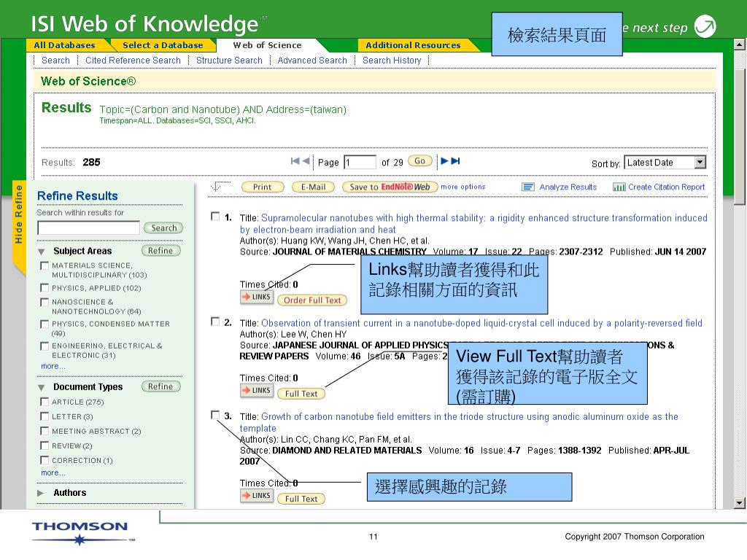Expand the Authors section triangle
This screenshot has width=747, height=560.
(x=41, y=494)
